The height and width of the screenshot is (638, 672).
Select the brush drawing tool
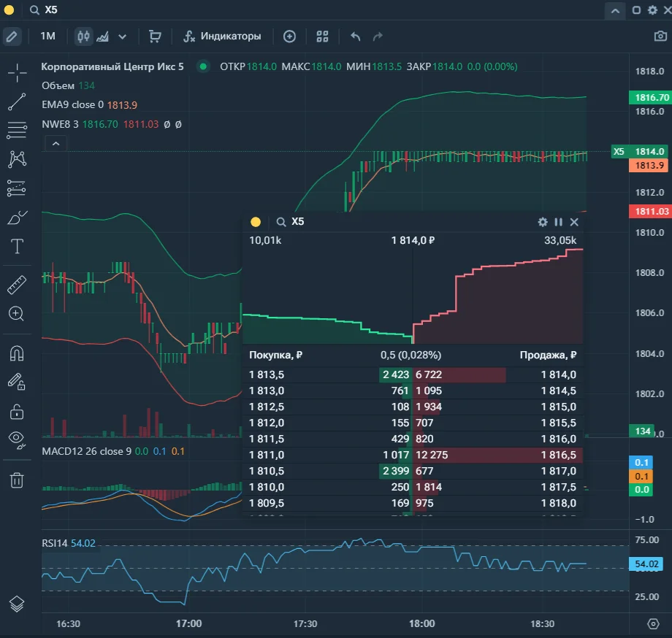pos(17,218)
